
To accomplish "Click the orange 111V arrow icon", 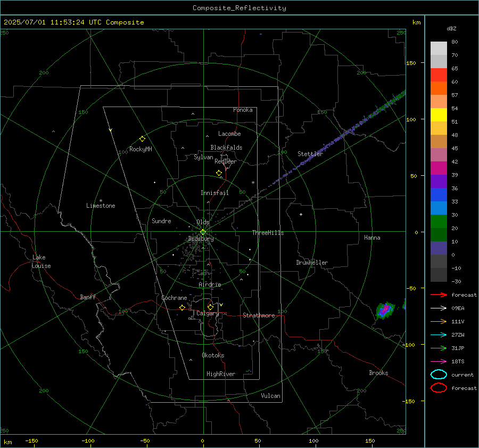I will pos(439,321).
